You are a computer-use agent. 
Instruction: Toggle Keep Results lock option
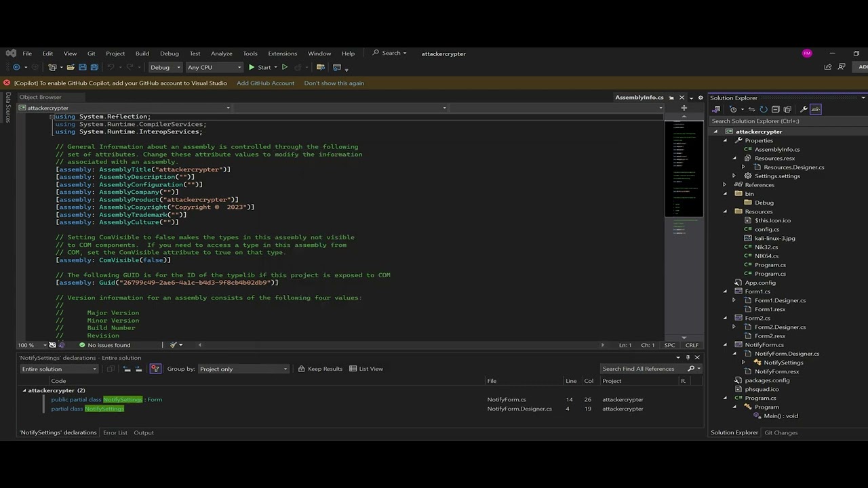pos(320,369)
